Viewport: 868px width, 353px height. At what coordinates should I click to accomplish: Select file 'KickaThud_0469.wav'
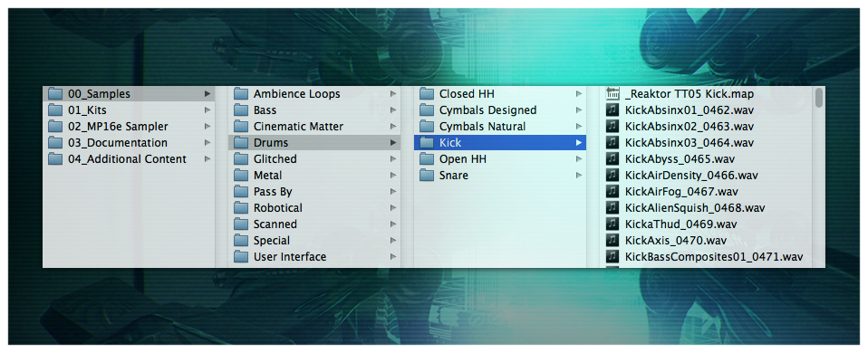pos(680,224)
